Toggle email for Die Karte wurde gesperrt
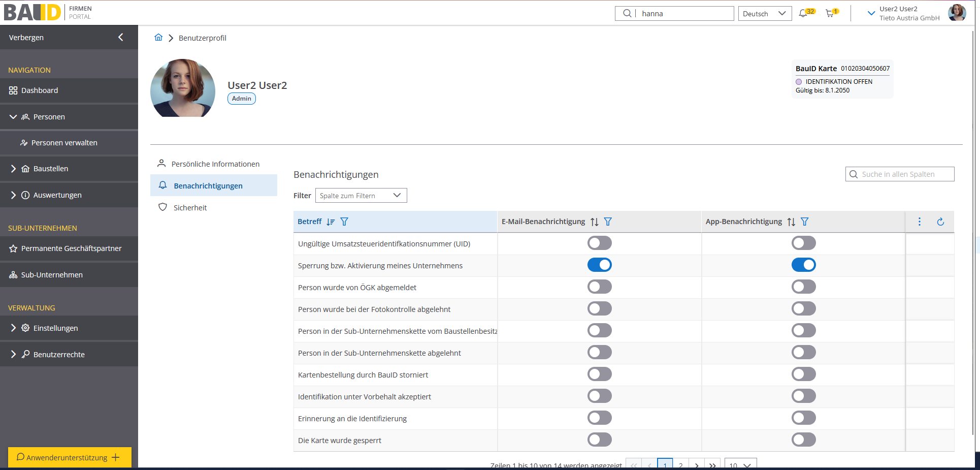This screenshot has width=980, height=470. [600, 440]
